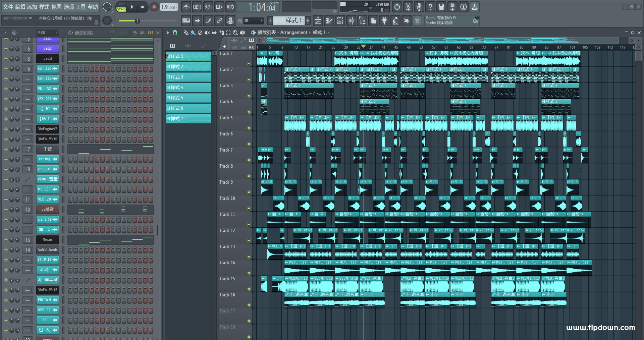Open the 线 snap setting dropdown
This screenshot has width=644, height=340.
(x=253, y=21)
